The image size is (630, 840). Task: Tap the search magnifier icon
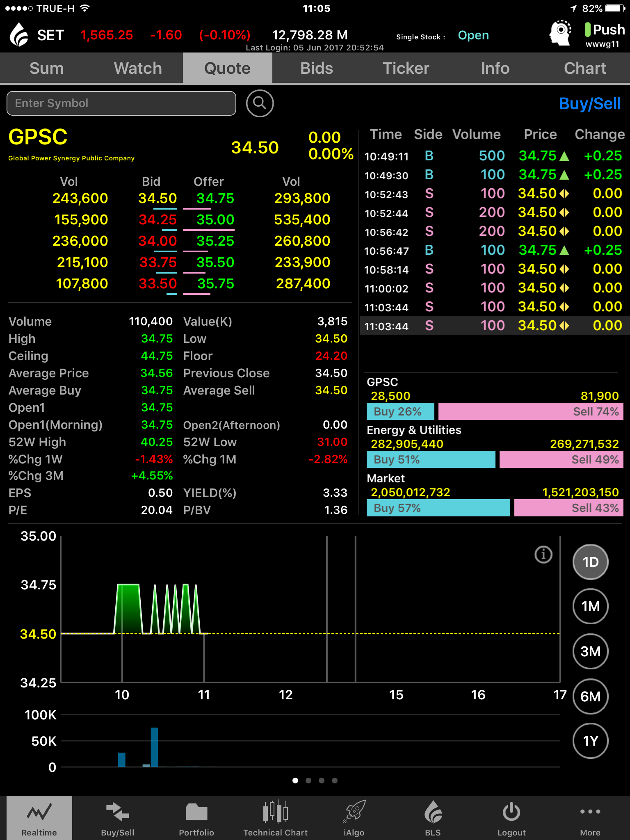(x=260, y=103)
